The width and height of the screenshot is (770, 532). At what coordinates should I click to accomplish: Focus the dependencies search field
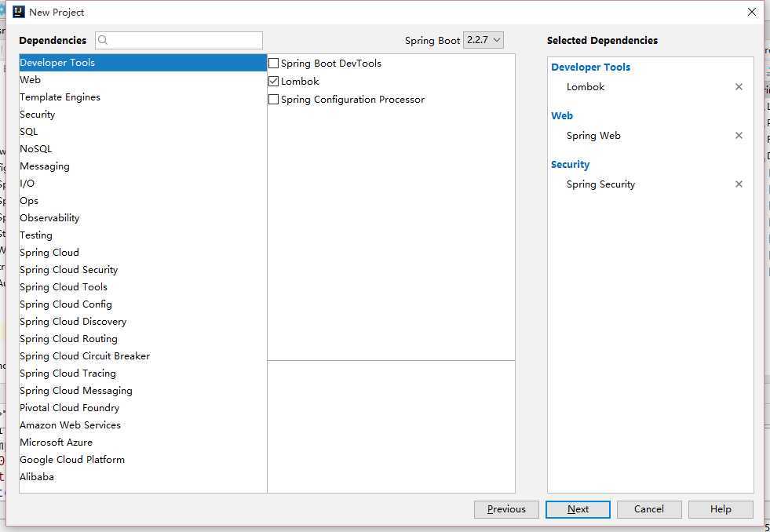click(179, 40)
